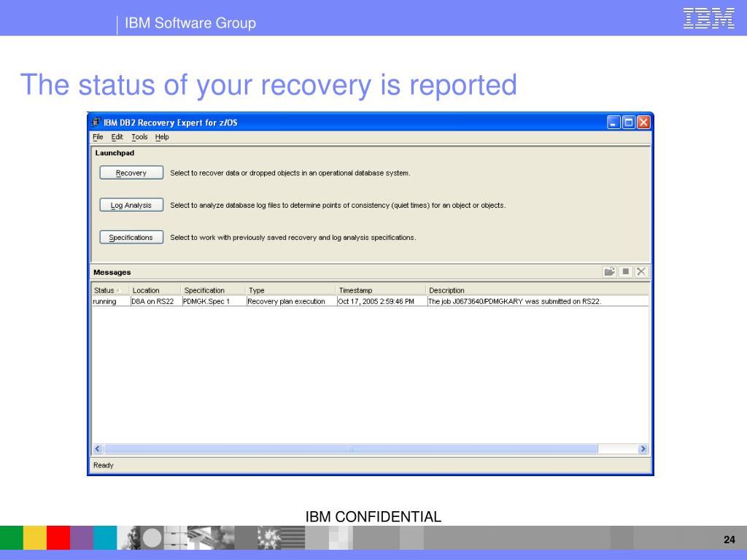Open the Edit menu
Image resolution: width=747 pixels, height=560 pixels.
pos(117,137)
